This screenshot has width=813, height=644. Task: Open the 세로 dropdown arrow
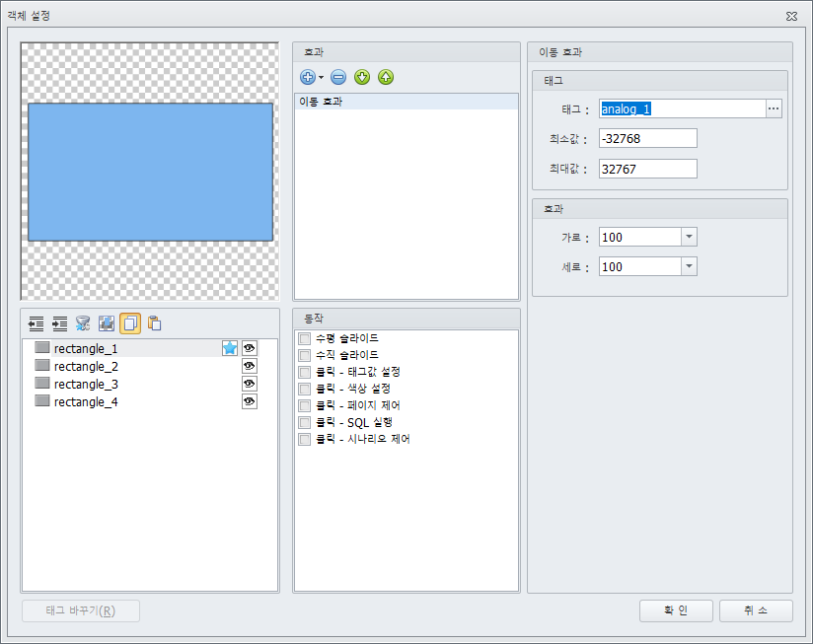pos(689,266)
